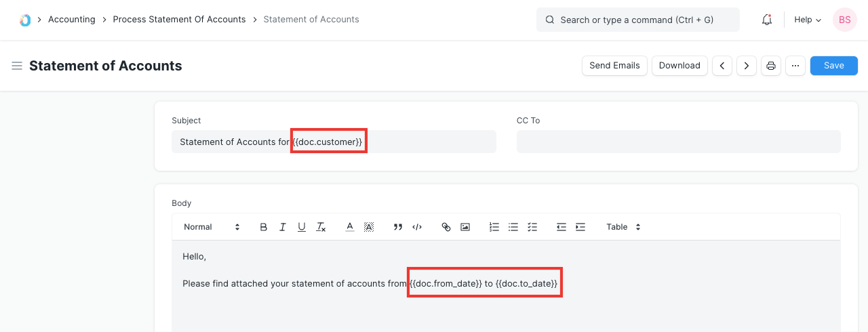The width and height of the screenshot is (868, 332).
Task: Apply italic formatting in editor
Action: click(x=283, y=227)
